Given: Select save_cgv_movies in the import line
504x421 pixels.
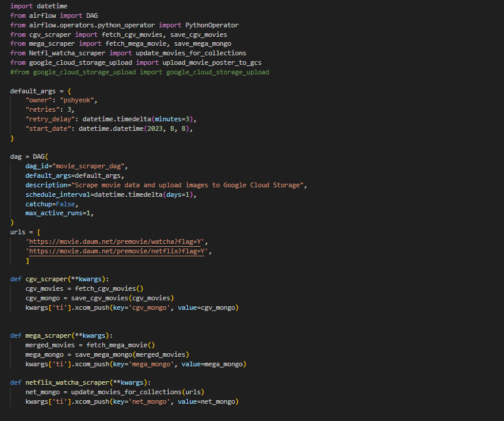Looking at the screenshot, I should tap(199, 34).
